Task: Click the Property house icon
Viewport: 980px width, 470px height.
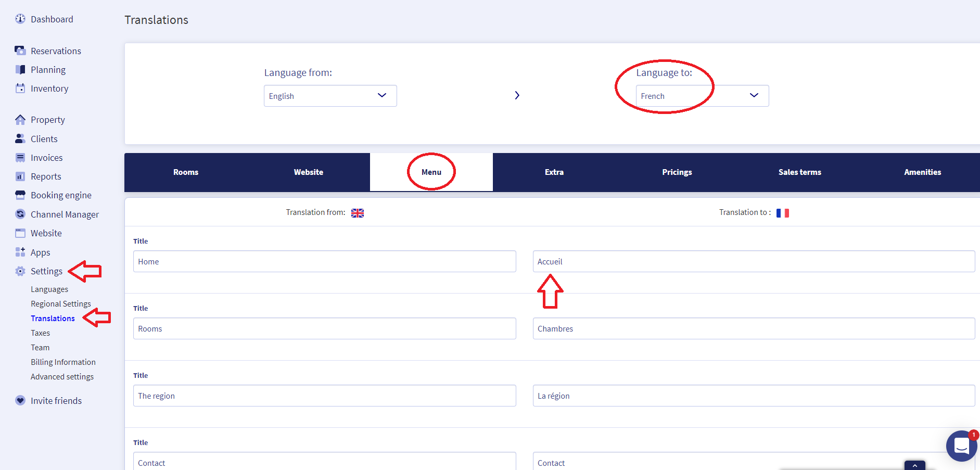Action: coord(20,119)
